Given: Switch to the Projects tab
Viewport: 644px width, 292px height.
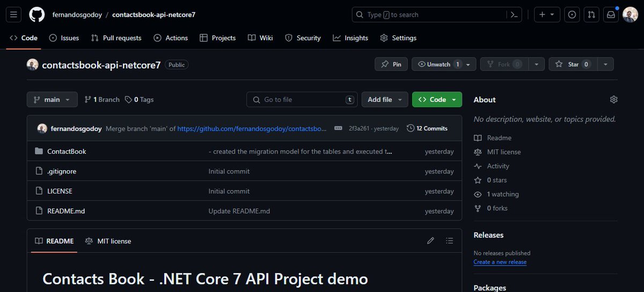Looking at the screenshot, I should 217,38.
